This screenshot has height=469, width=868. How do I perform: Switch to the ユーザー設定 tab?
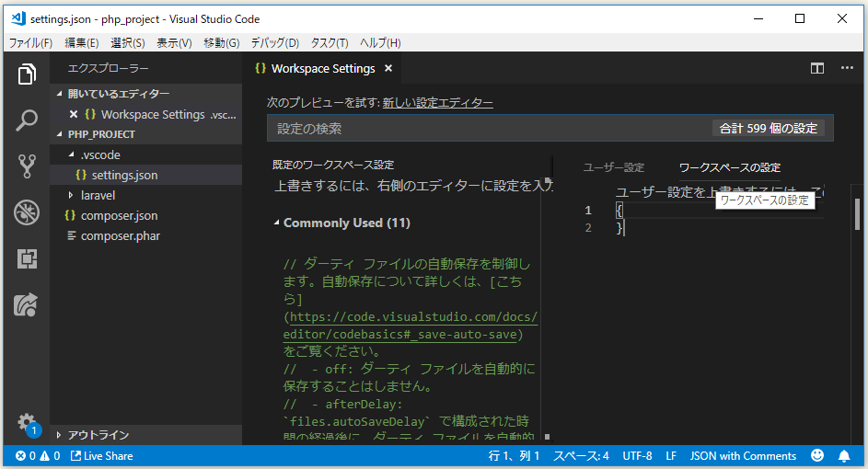[613, 167]
